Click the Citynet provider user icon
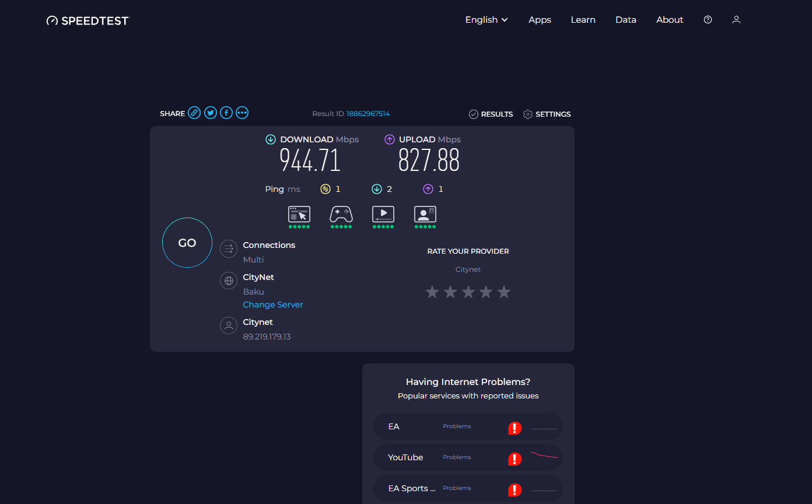The height and width of the screenshot is (504, 812). click(229, 325)
